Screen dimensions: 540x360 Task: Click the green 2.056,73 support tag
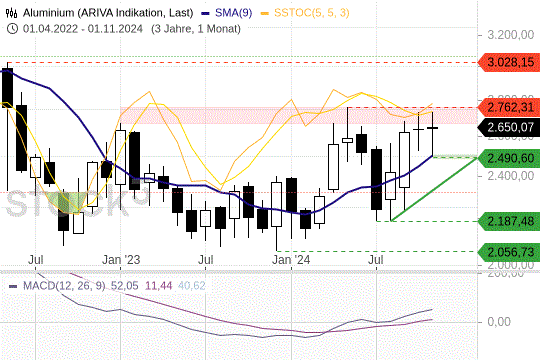[x=509, y=252]
